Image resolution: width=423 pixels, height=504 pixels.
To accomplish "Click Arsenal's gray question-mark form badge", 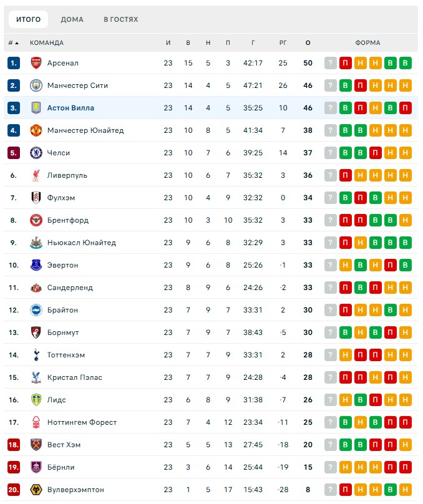I will pyautogui.click(x=330, y=63).
